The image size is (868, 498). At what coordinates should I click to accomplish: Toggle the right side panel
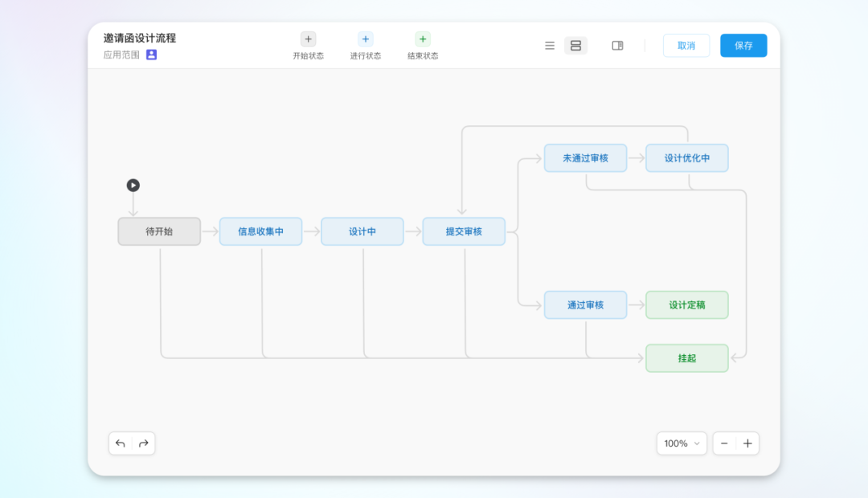click(x=617, y=46)
